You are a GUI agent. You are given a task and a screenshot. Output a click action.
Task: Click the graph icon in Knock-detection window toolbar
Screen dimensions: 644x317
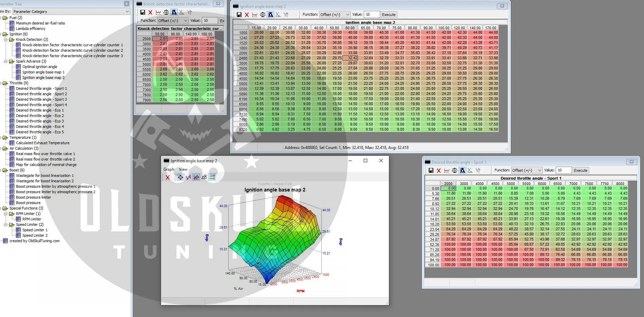[158, 12]
